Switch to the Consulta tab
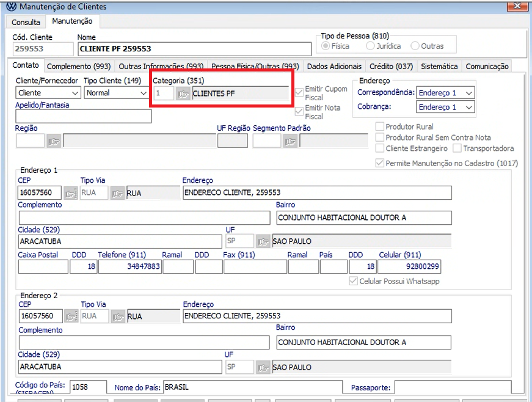532x402 pixels. tap(26, 22)
